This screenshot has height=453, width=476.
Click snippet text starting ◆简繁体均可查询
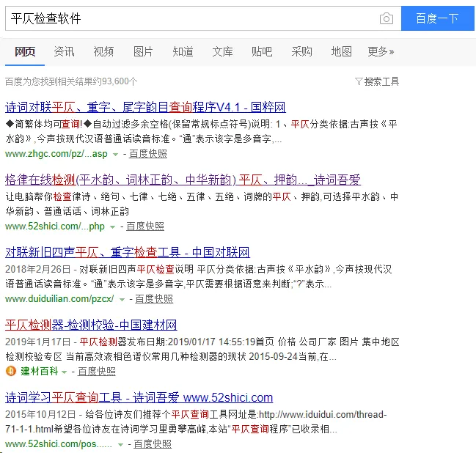pos(201,131)
